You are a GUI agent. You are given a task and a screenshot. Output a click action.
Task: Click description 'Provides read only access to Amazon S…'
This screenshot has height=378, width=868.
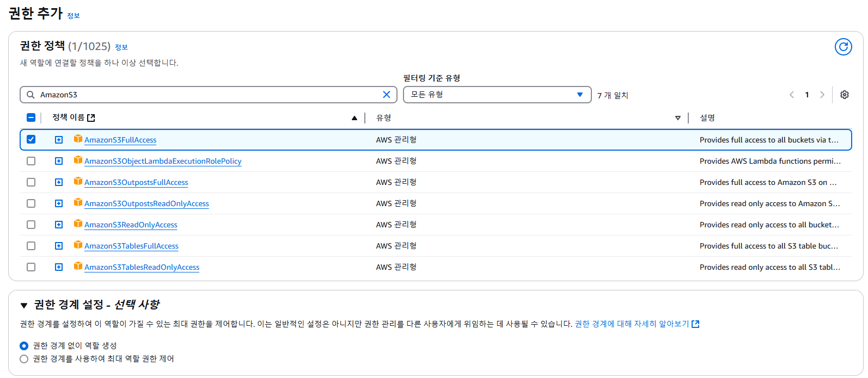click(770, 203)
